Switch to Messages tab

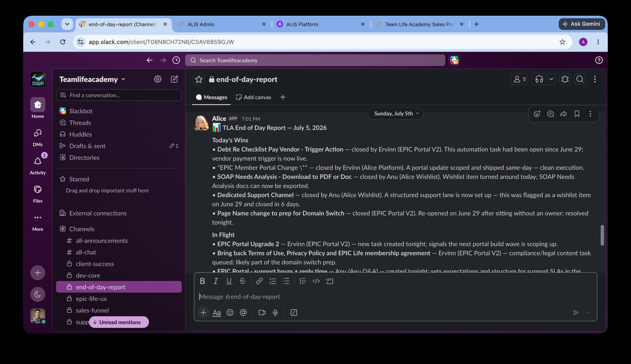211,97
